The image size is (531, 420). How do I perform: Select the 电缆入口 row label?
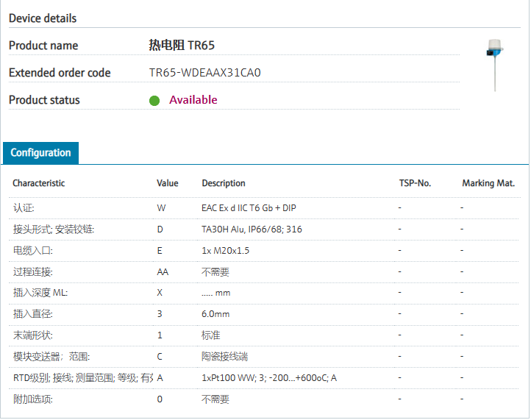(x=33, y=251)
